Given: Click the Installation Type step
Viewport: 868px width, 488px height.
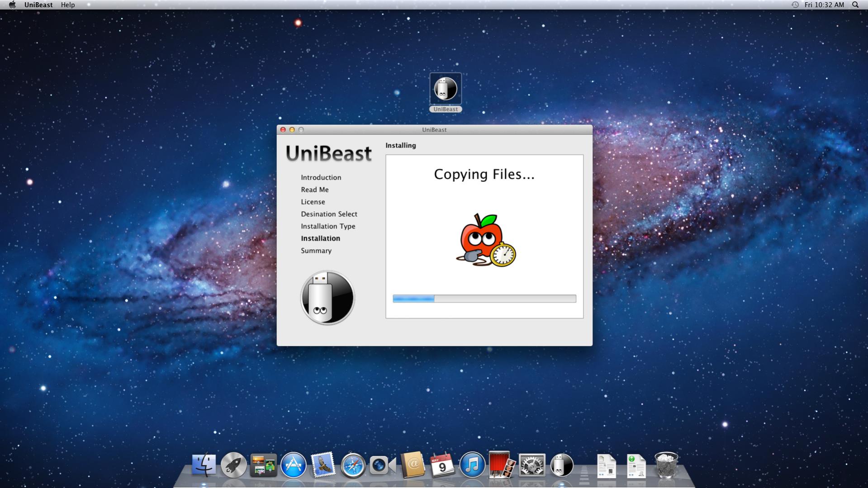Looking at the screenshot, I should coord(328,226).
